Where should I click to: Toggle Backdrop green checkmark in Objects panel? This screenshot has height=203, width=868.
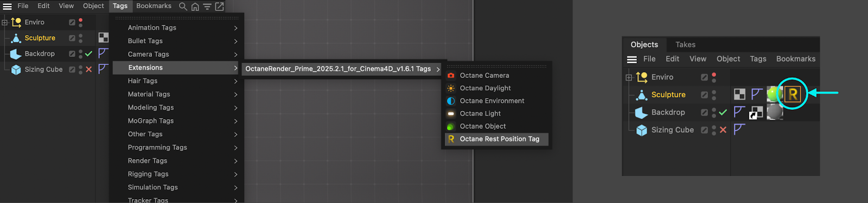[x=723, y=113]
